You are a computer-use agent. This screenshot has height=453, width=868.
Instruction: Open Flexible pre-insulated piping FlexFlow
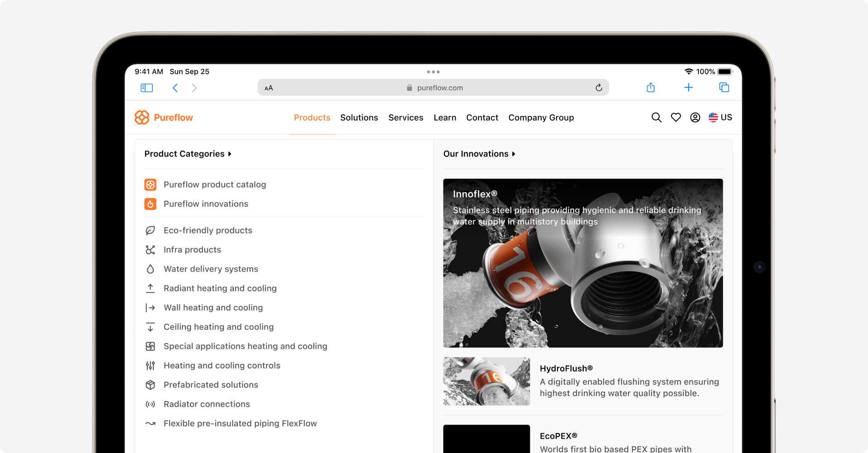[x=240, y=424]
